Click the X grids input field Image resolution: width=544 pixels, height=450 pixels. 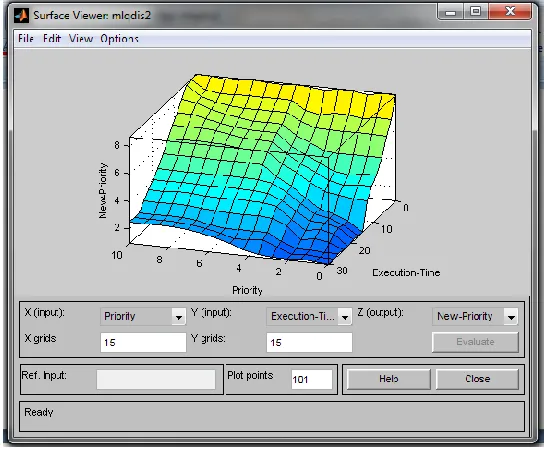pos(143,342)
